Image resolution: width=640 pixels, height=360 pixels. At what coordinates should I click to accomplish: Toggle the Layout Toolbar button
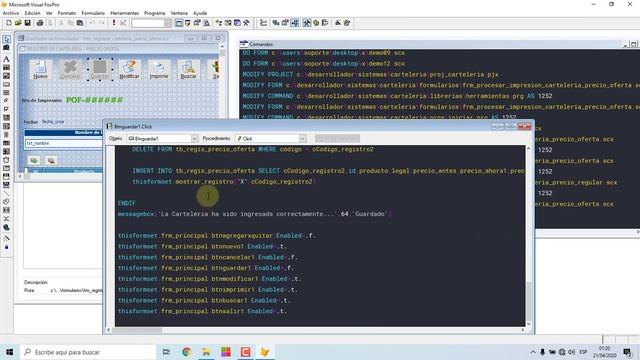pos(325,23)
